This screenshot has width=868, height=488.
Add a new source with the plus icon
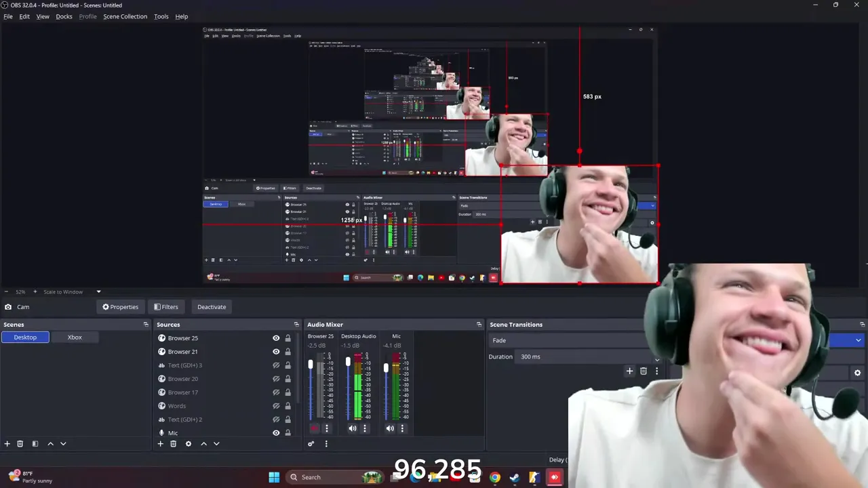161,444
